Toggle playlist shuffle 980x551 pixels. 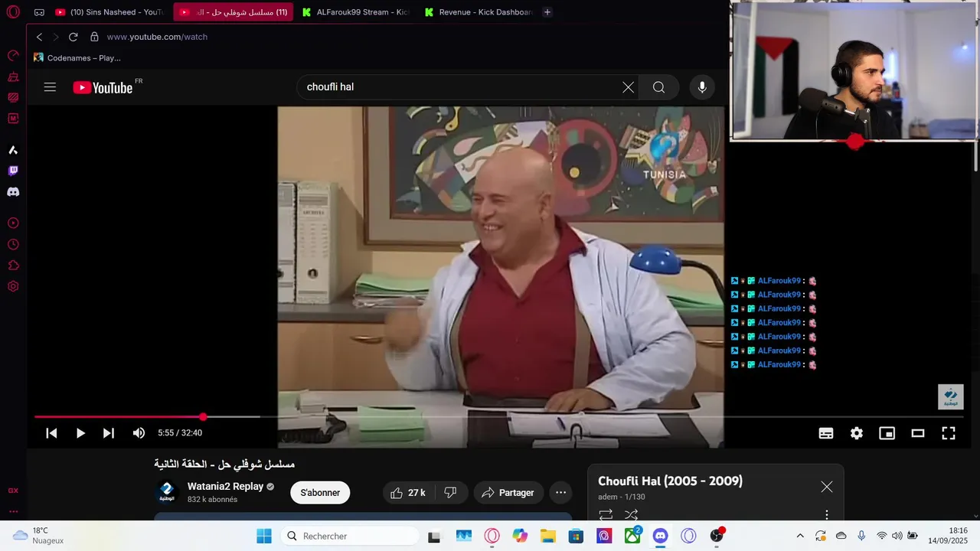(631, 515)
